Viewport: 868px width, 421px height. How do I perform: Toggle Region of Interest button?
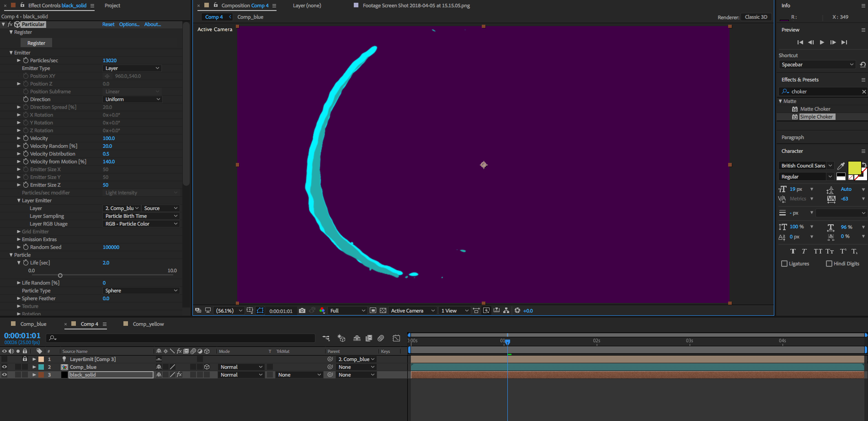[x=373, y=311]
